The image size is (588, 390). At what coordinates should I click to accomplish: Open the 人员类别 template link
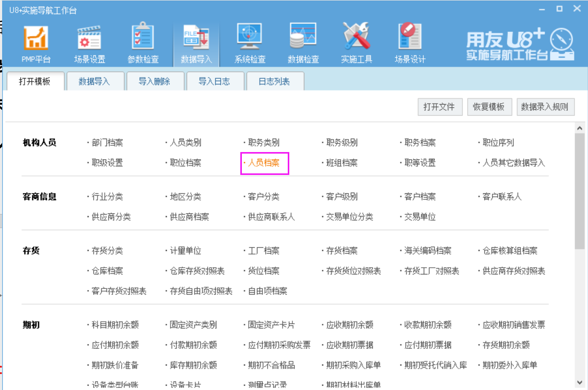pos(186,143)
